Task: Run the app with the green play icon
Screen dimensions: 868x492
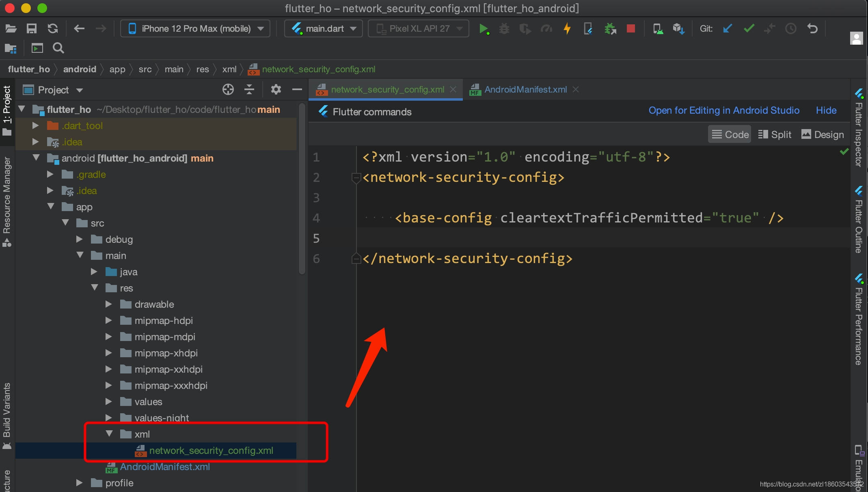Action: tap(484, 29)
